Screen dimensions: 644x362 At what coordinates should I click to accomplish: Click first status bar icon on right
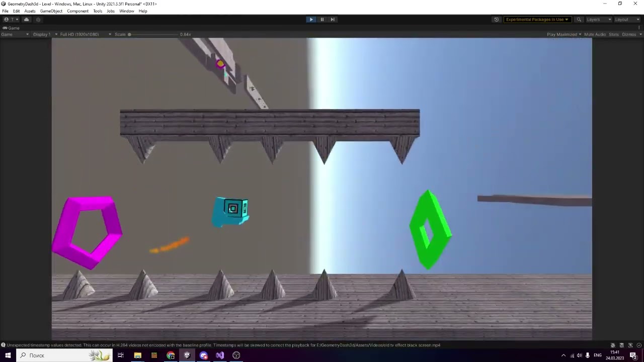613,345
